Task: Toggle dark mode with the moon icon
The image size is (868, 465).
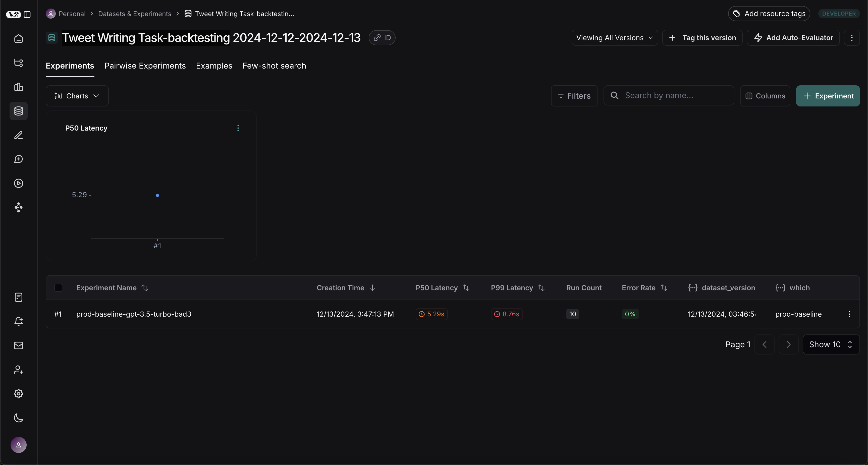Action: [19, 418]
